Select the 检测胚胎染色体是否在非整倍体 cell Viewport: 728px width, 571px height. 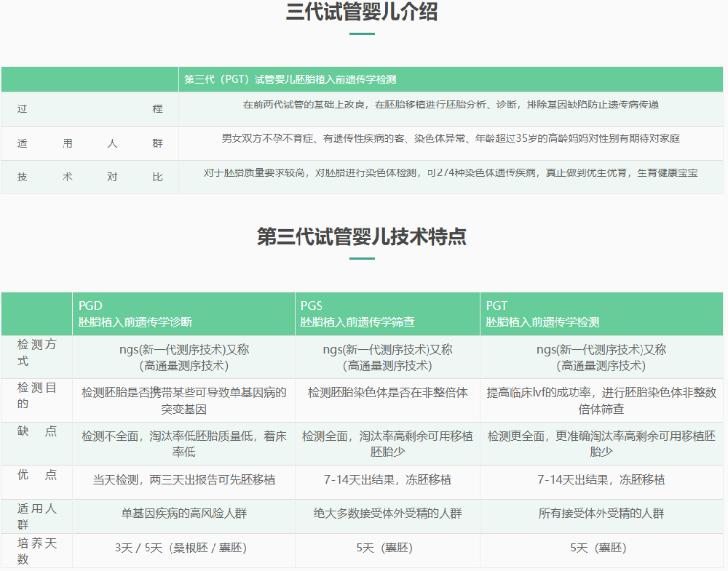387,393
